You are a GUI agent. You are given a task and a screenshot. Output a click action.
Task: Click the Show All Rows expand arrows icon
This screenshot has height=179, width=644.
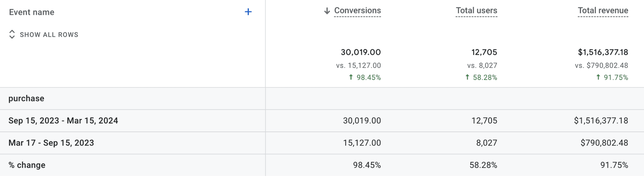point(12,34)
